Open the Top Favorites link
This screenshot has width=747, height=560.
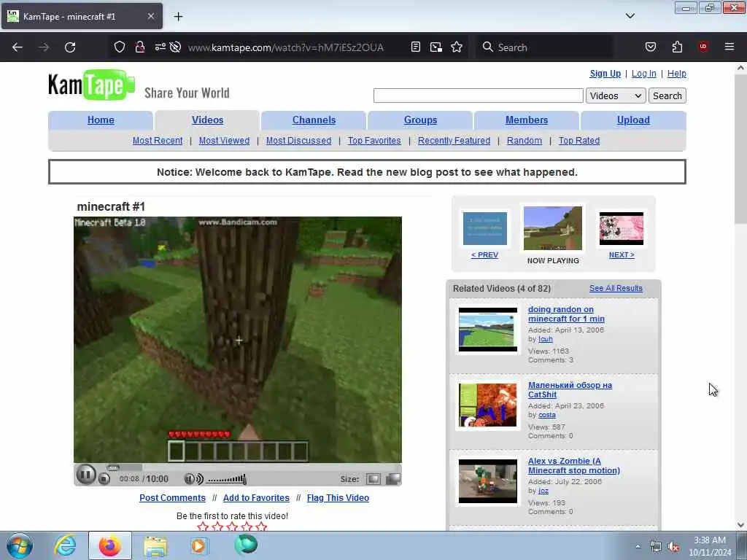[x=374, y=141]
